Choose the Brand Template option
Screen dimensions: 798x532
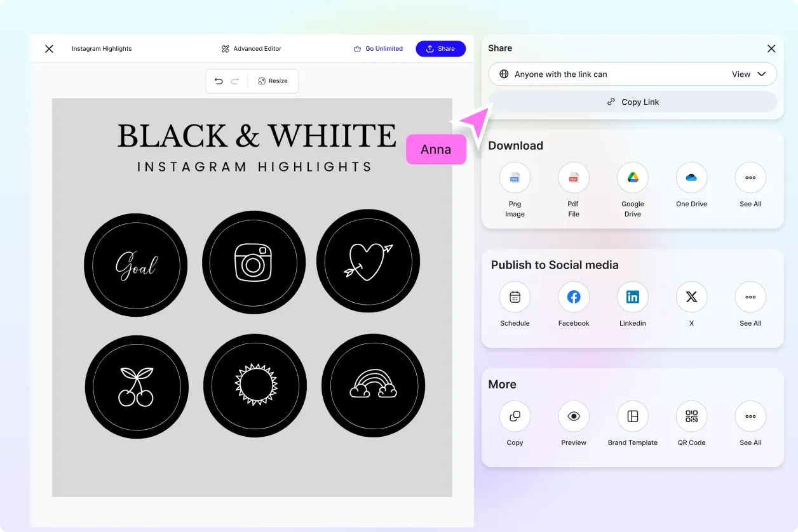tap(633, 416)
